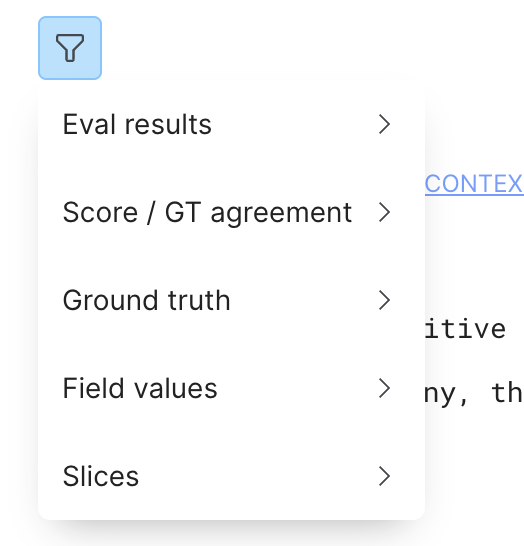Screen dimensions: 524x546
Task: Click the chevron beside Ground truth
Action: [x=384, y=300]
